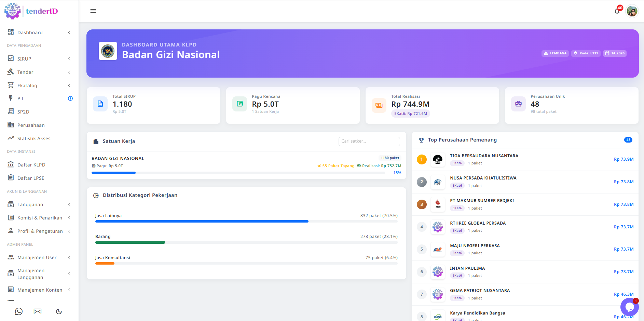Click the 48 count badge
Viewport: 644px width, 321px height.
tap(628, 140)
